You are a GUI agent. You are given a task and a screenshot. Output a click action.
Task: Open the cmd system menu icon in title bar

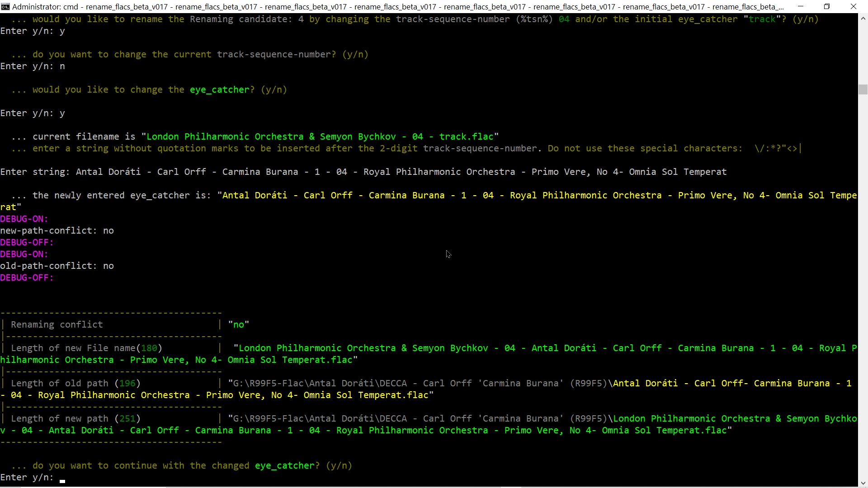pyautogui.click(x=5, y=7)
